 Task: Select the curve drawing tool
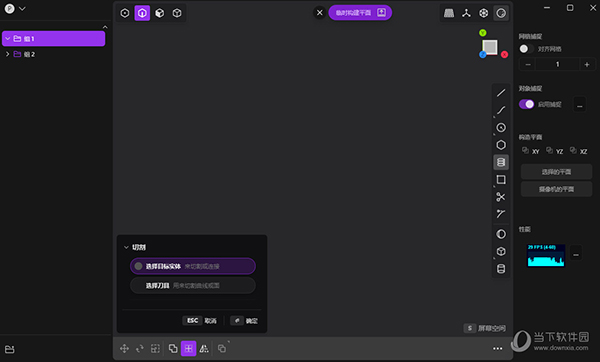tap(501, 110)
